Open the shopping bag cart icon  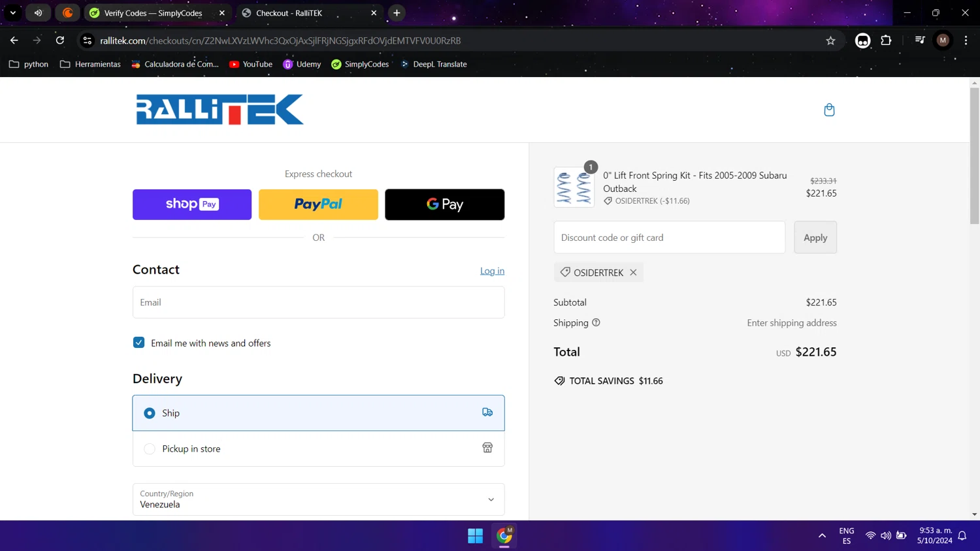[x=829, y=110]
